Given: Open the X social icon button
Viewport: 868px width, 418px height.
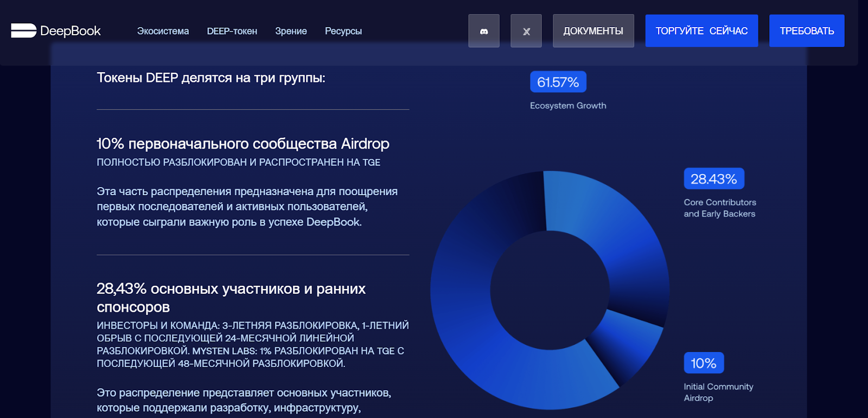Looking at the screenshot, I should click(526, 31).
